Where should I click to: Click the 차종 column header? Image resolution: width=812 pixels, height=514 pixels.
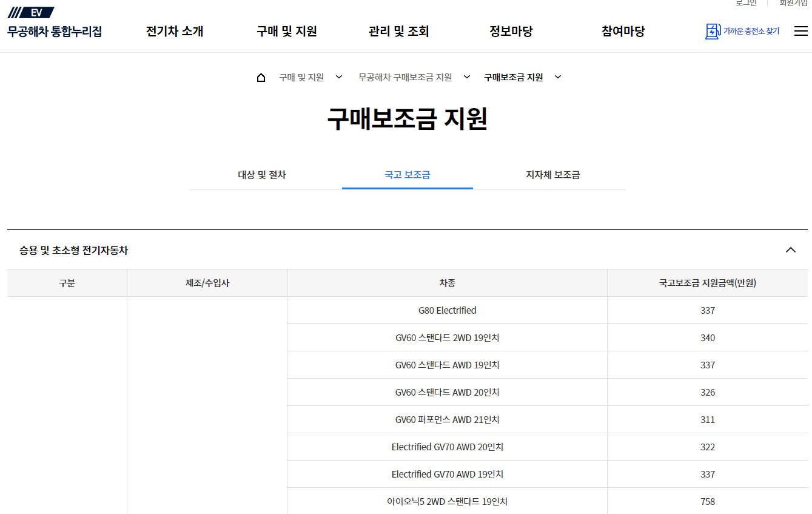point(448,283)
